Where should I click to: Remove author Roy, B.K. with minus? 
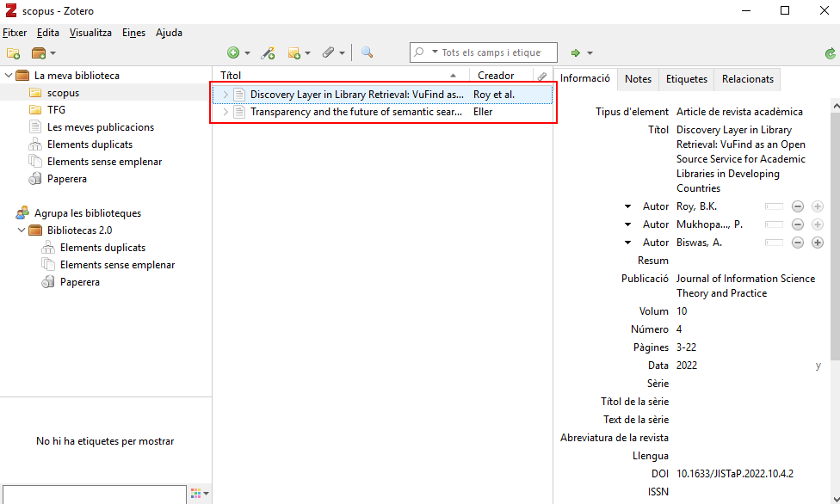[798, 206]
